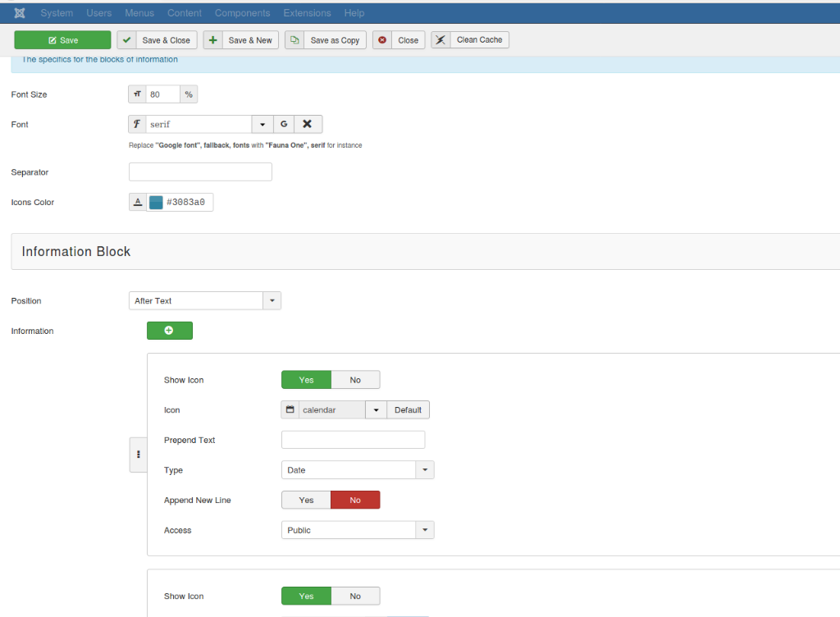Click the Separator text field
The height and width of the screenshot is (617, 840).
(200, 172)
